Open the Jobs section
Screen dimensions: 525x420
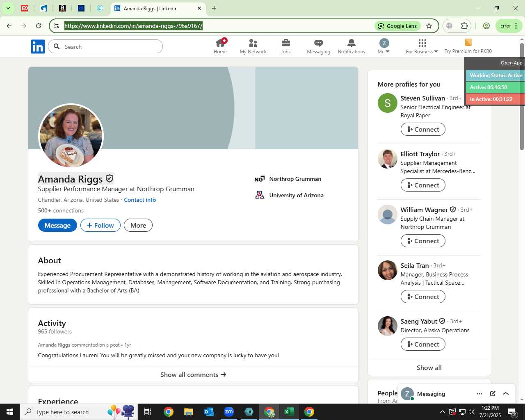[286, 46]
